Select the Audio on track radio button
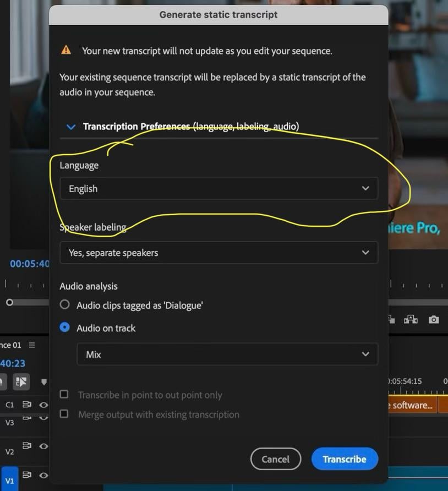Image resolution: width=448 pixels, height=491 pixels. coord(65,328)
